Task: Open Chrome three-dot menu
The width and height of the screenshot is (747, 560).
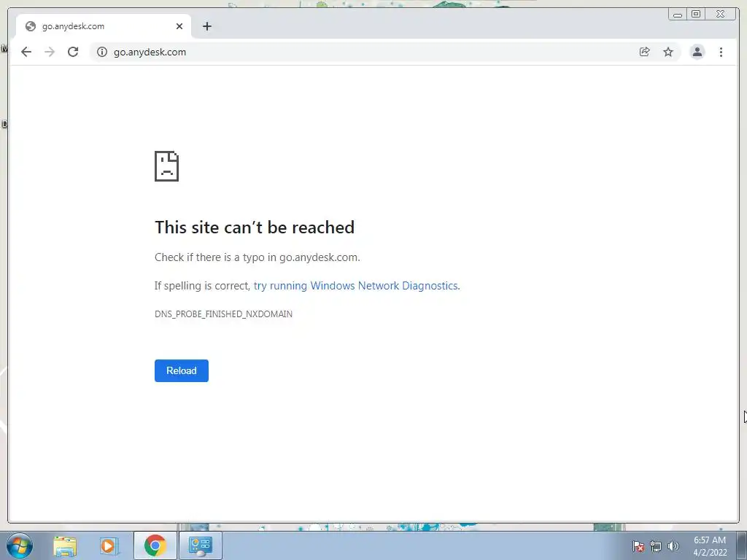Action: coord(721,52)
